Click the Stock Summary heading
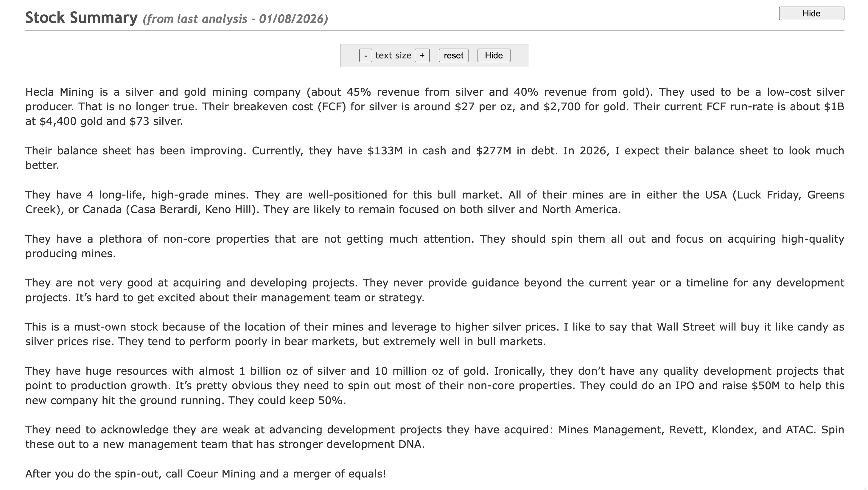This screenshot has width=868, height=490. pos(81,18)
